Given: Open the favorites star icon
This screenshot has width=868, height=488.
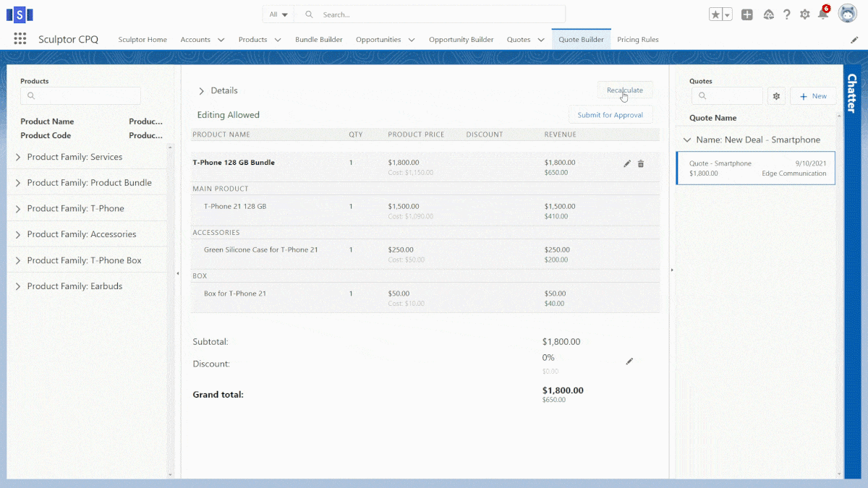Looking at the screenshot, I should pyautogui.click(x=715, y=14).
